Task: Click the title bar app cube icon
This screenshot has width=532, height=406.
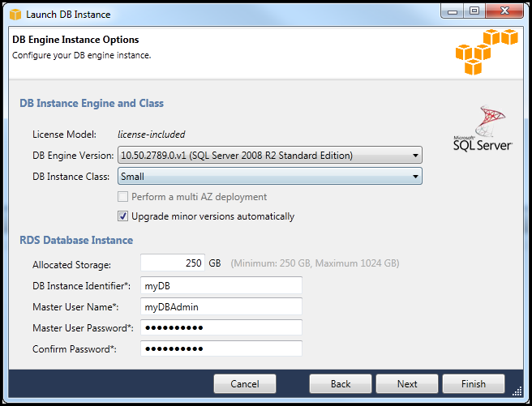Action: coord(15,14)
